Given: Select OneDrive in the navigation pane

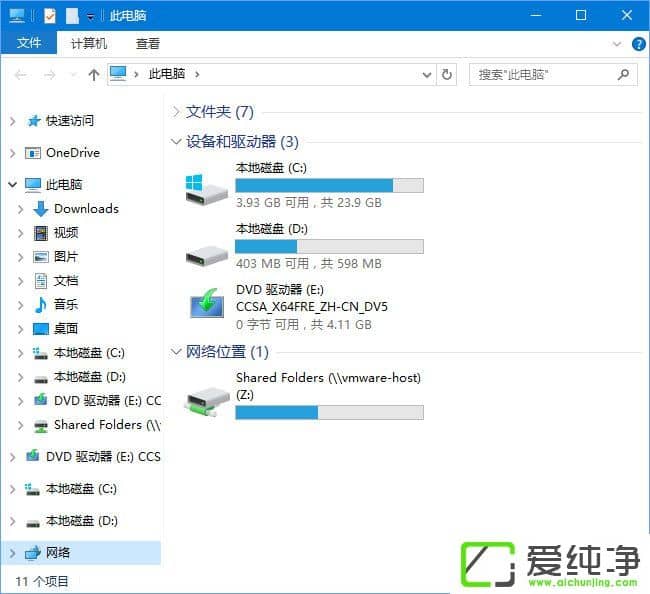Looking at the screenshot, I should tap(73, 153).
